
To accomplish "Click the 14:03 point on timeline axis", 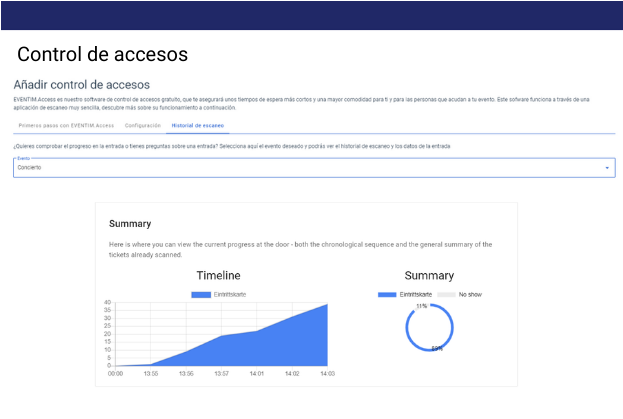I will 326,374.
